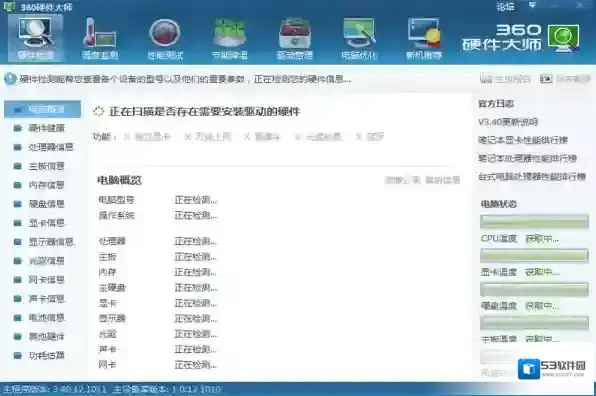Click the copy info link near 电脑概览
This screenshot has height=396, width=596.
[x=442, y=180]
